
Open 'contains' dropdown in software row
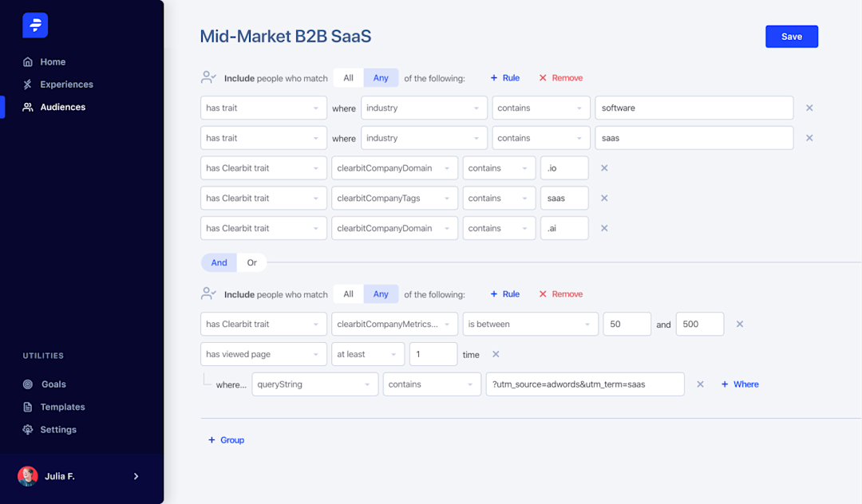click(x=541, y=108)
